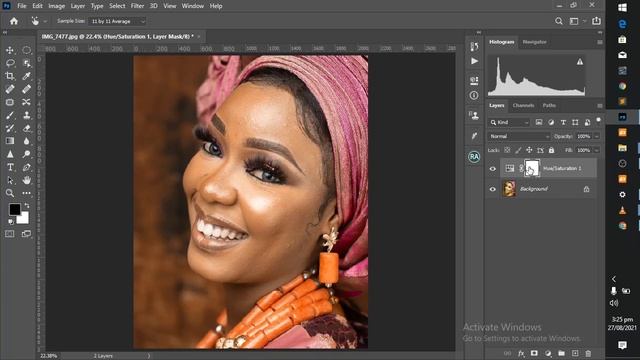Open the Filter menu
Screen dimensions: 640x360
tap(137, 6)
